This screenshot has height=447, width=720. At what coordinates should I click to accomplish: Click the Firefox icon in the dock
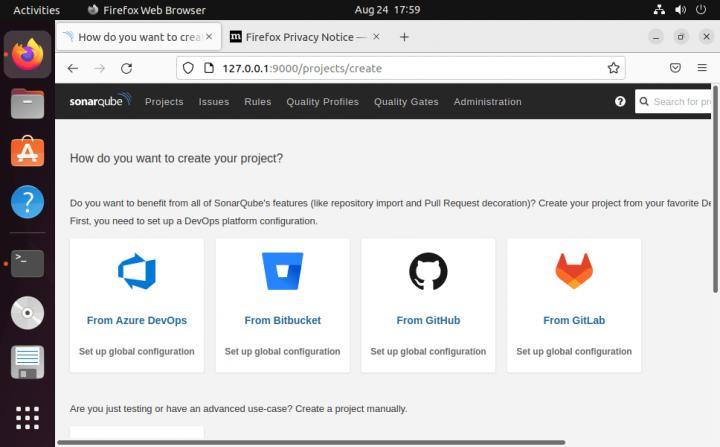[28, 54]
